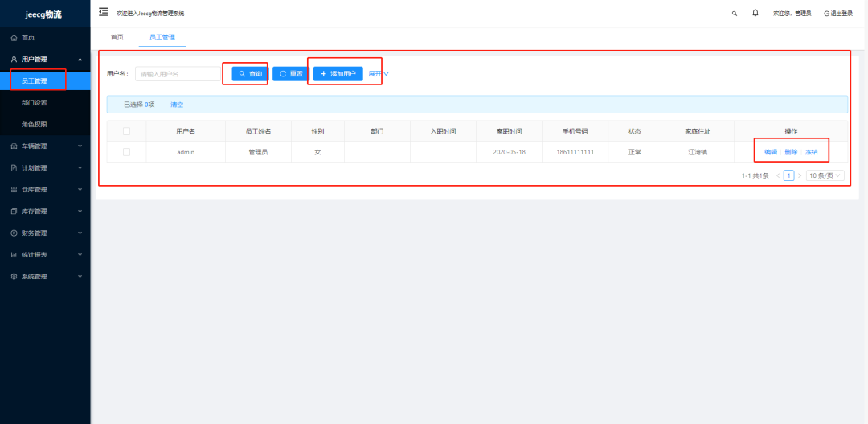Click the 管理员 name cell
Image resolution: width=868 pixels, height=424 pixels.
pyautogui.click(x=258, y=152)
